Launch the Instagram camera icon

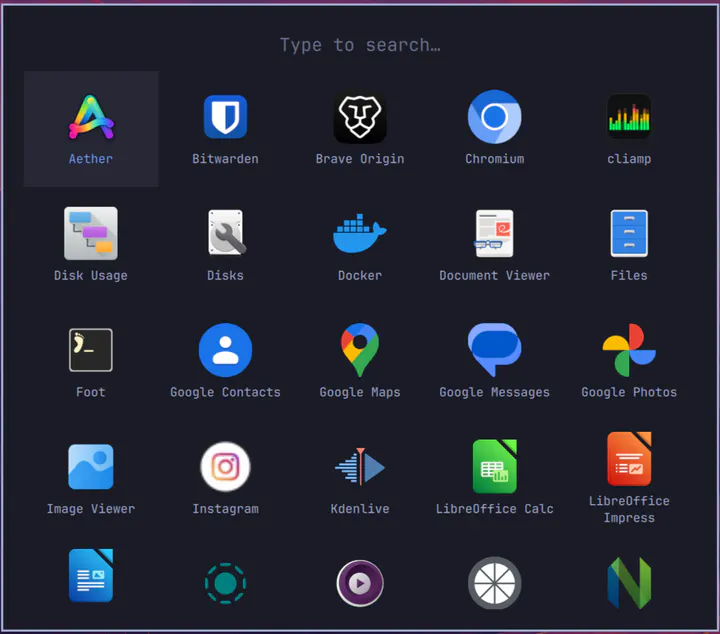[225, 466]
